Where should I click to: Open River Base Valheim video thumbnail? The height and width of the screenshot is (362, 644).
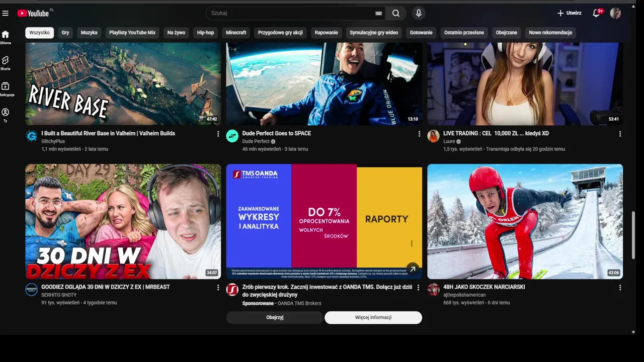point(123,84)
